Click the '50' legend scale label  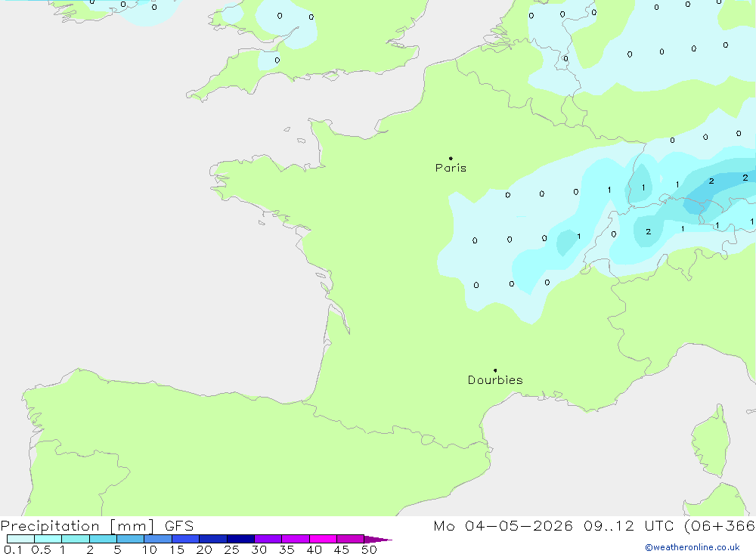point(369,549)
